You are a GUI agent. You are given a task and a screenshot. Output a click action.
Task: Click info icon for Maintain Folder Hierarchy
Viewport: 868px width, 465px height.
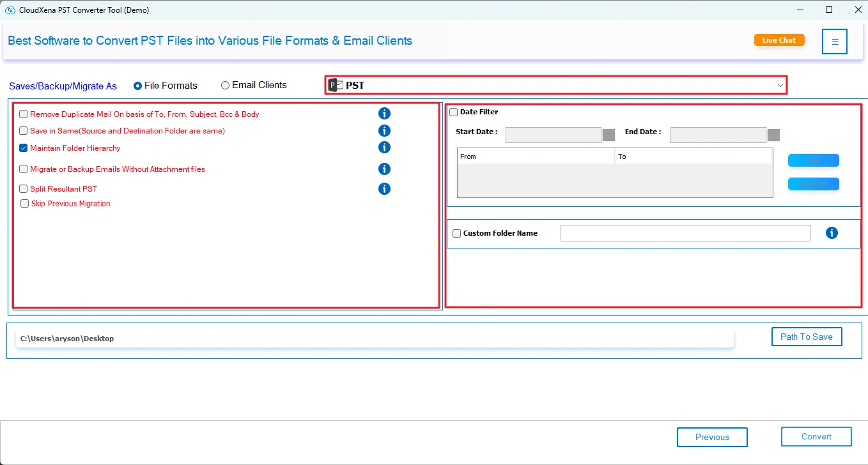pos(384,148)
